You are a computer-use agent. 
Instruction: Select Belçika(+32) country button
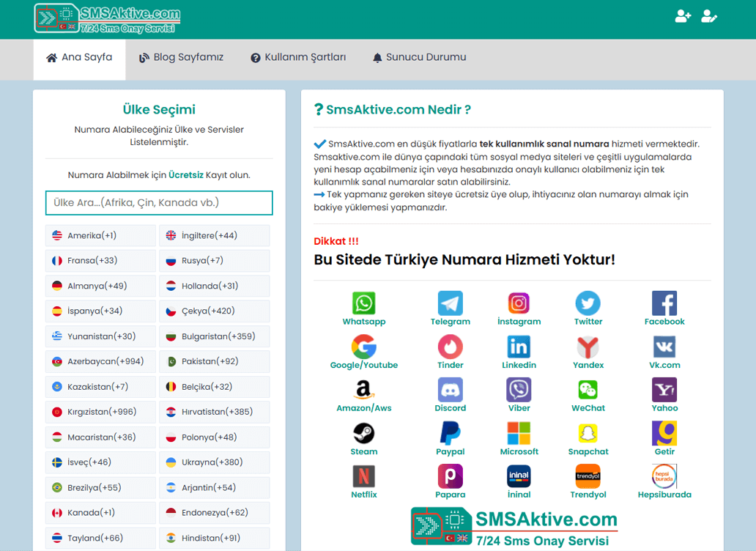pos(214,387)
